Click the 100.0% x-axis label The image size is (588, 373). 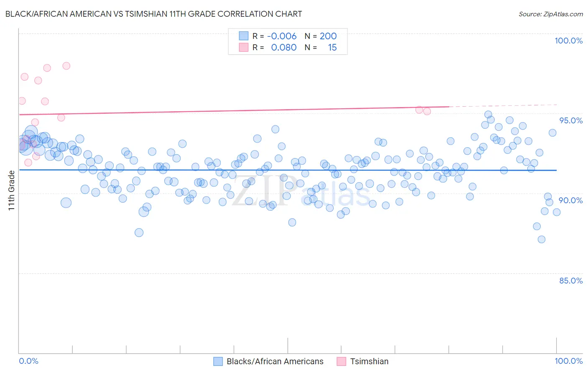point(569,361)
